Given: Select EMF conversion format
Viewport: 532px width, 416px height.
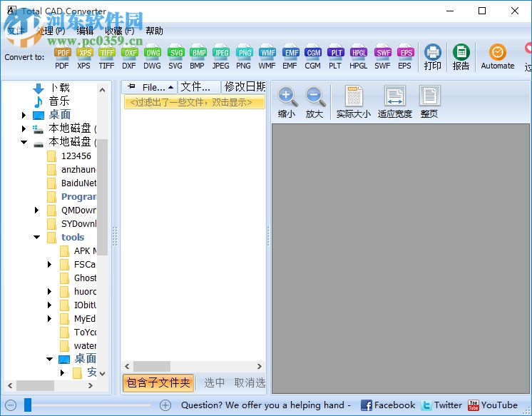Looking at the screenshot, I should pyautogui.click(x=290, y=57).
